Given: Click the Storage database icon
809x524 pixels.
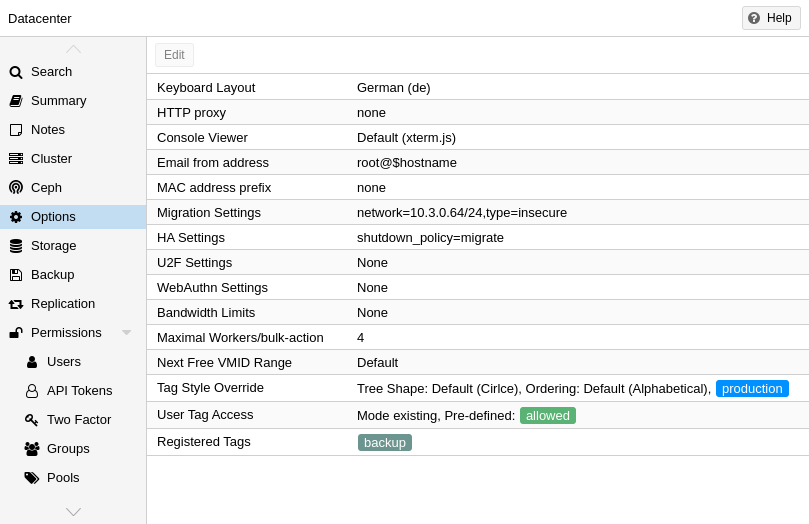Looking at the screenshot, I should pos(16,246).
